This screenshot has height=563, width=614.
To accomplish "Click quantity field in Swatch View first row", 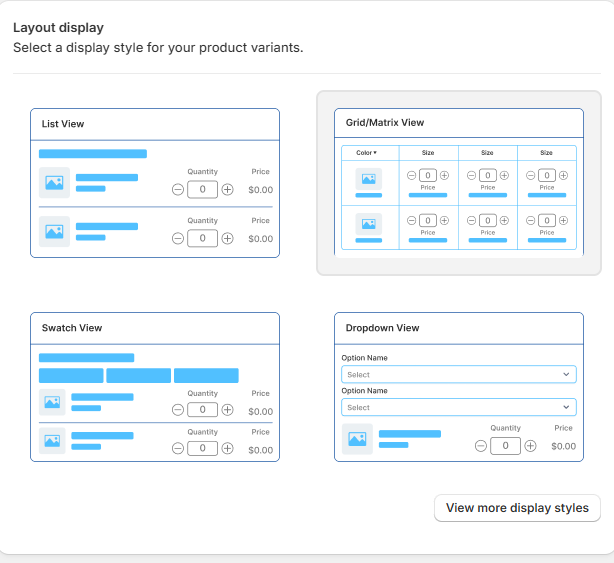I will [202, 410].
